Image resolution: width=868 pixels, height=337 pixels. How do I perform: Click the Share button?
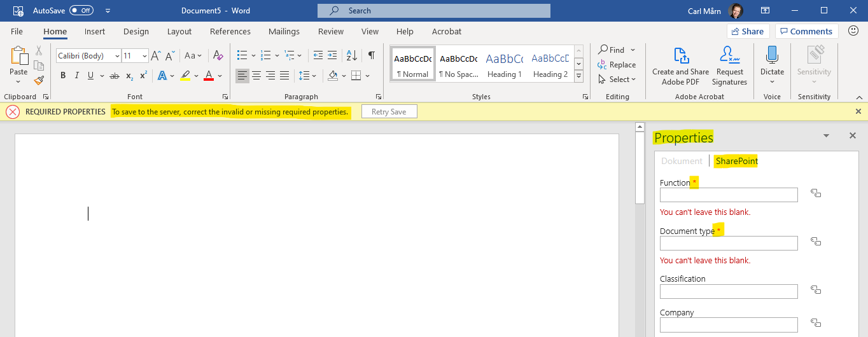tap(748, 31)
